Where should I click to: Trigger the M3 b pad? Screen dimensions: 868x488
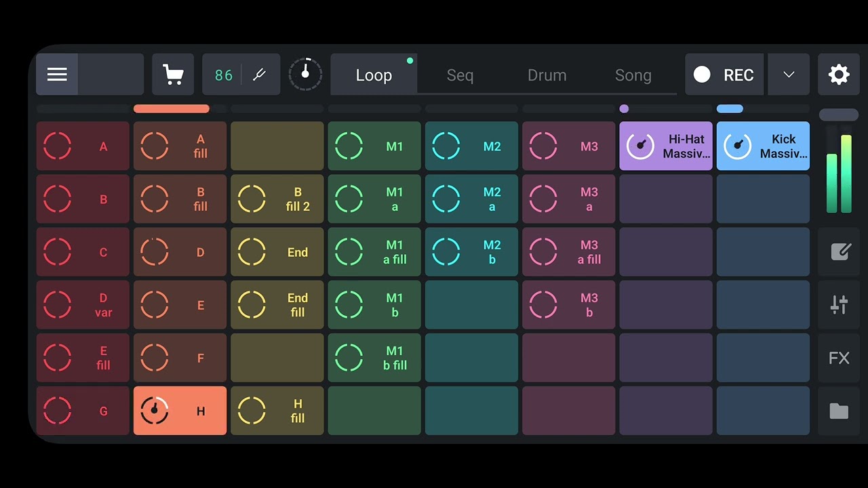coord(569,304)
